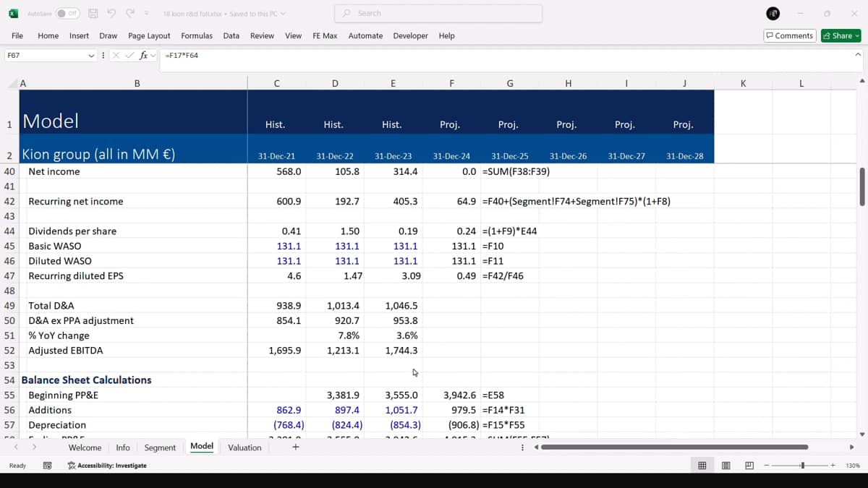Viewport: 868px width, 488px height.
Task: Click the Redo arrow icon
Action: [x=130, y=13]
